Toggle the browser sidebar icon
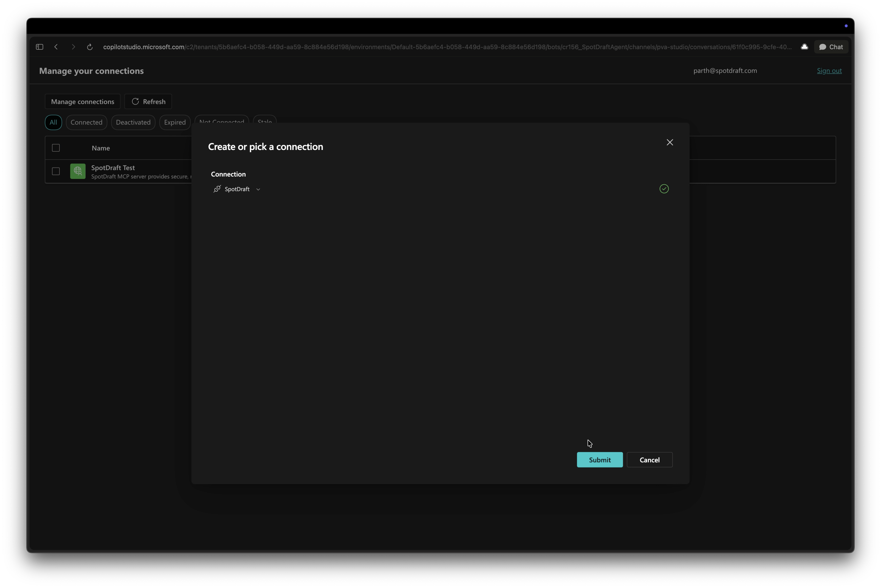The width and height of the screenshot is (881, 588). [39, 47]
